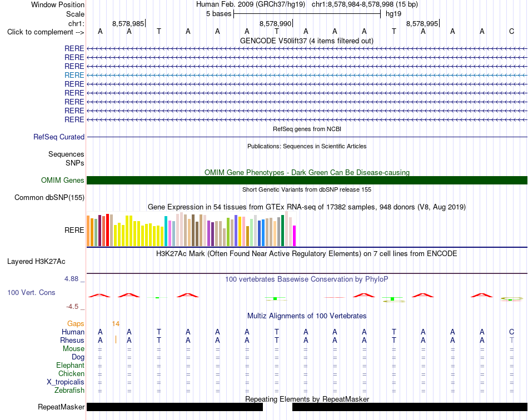Select the C base in the complement sequence row
This screenshot has height=420, width=528.
click(511, 31)
